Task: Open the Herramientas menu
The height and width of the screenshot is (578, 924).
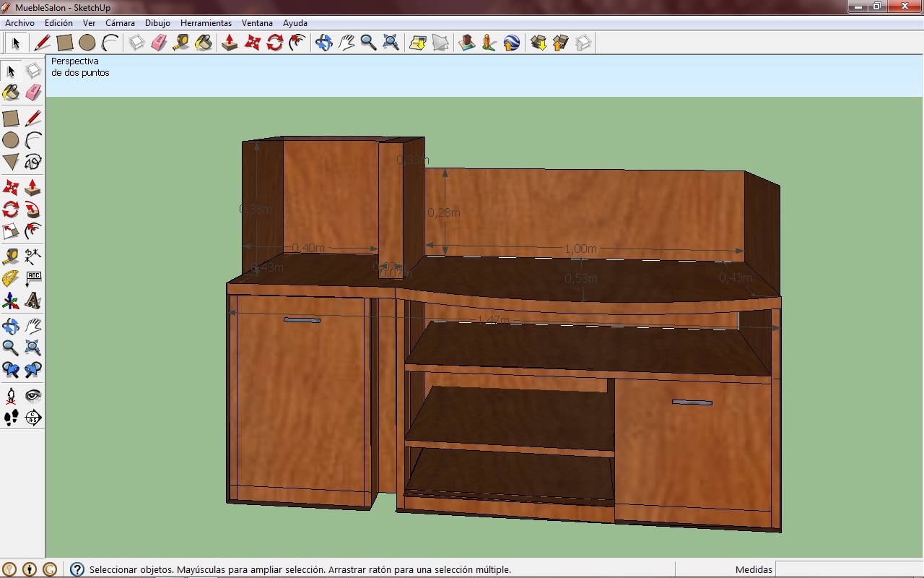Action: (x=206, y=23)
